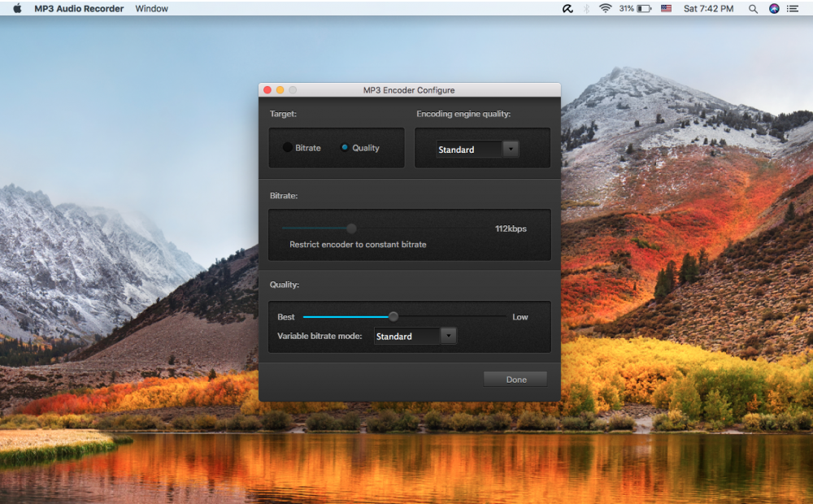Image resolution: width=813 pixels, height=504 pixels.
Task: Open the US flag input source icon
Action: 666,8
